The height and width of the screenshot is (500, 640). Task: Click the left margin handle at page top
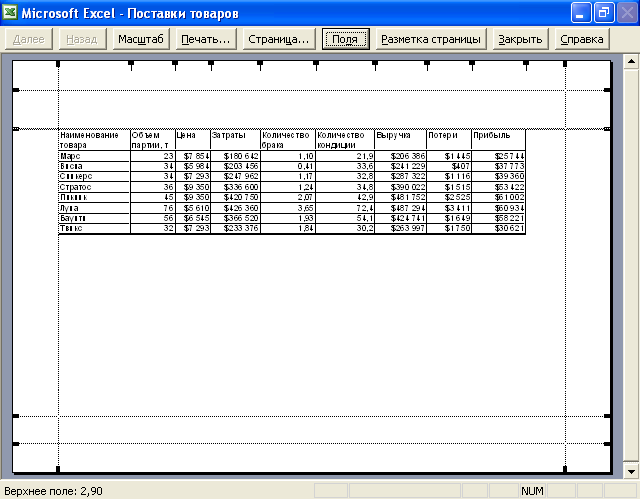pyautogui.click(x=58, y=64)
